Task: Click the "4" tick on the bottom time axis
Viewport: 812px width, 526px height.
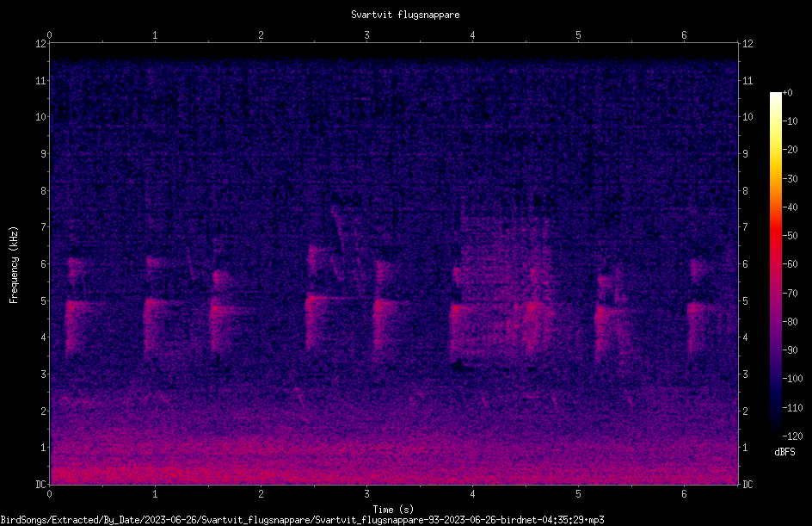Action: [x=472, y=494]
